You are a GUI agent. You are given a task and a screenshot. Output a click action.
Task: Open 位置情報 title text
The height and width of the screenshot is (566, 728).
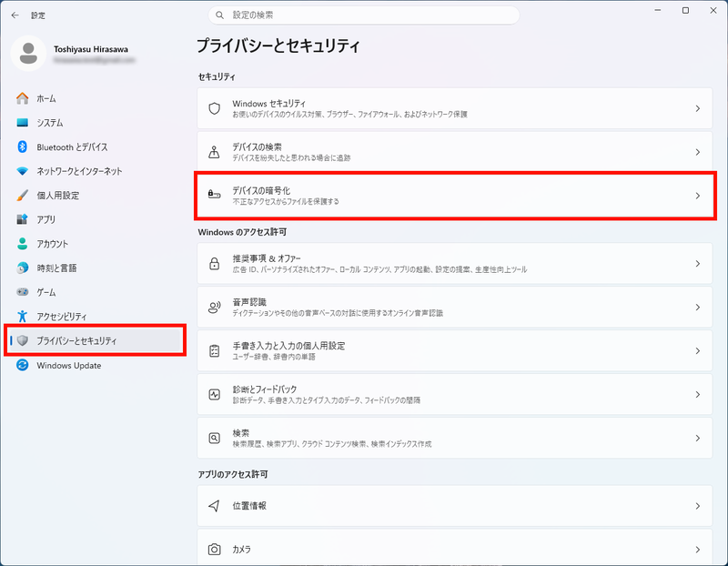(x=249, y=506)
